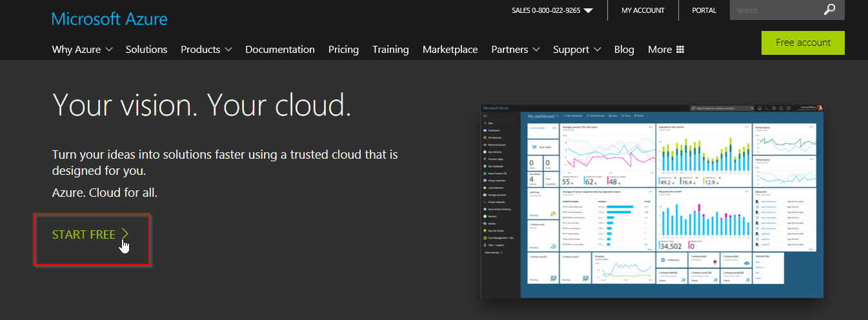Click the search magnifier icon
The height and width of the screenshot is (320, 868).
pos(829,10)
